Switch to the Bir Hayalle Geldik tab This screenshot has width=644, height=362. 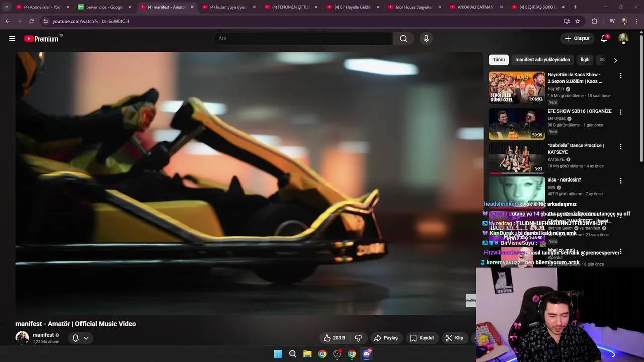[x=353, y=7]
